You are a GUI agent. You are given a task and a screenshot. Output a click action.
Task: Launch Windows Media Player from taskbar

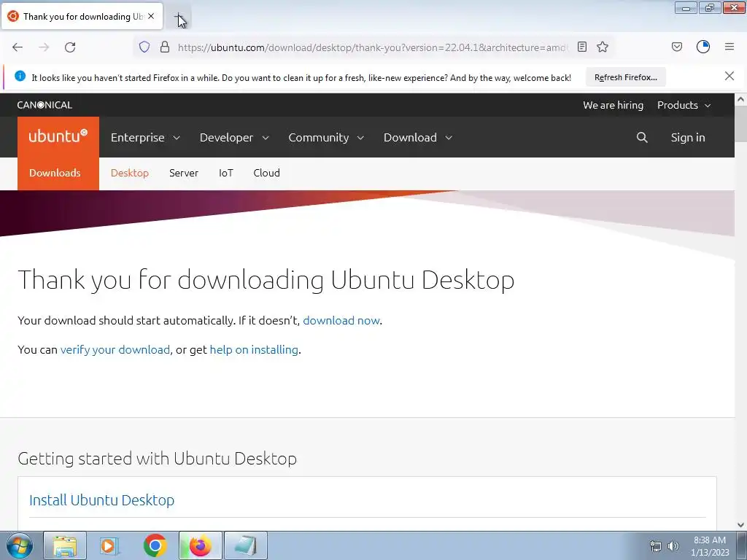(109, 545)
